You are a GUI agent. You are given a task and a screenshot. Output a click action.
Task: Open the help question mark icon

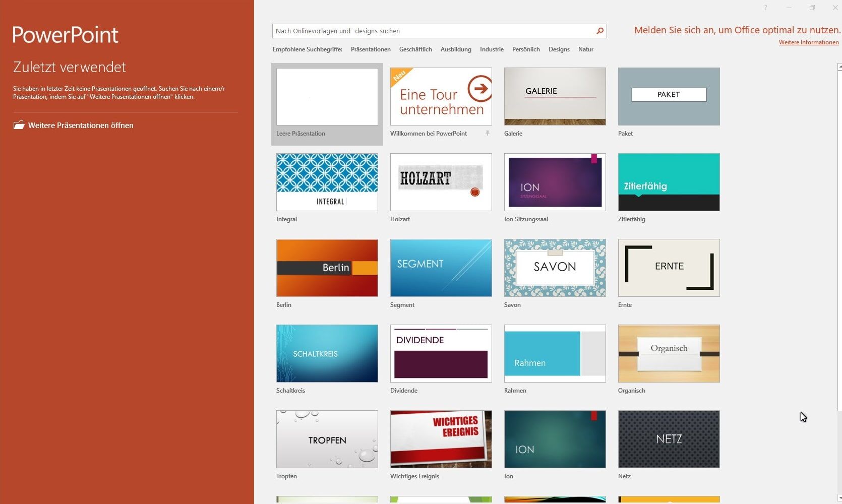coord(765,8)
